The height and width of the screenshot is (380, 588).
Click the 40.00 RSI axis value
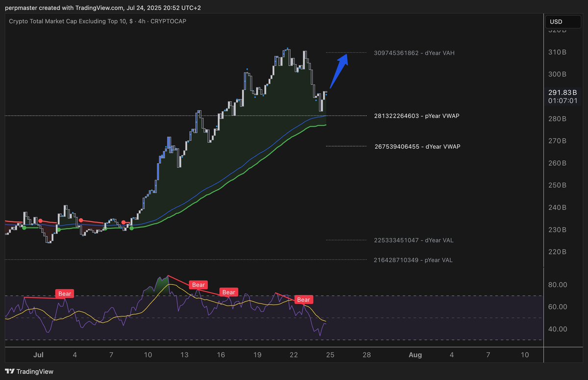(558, 329)
